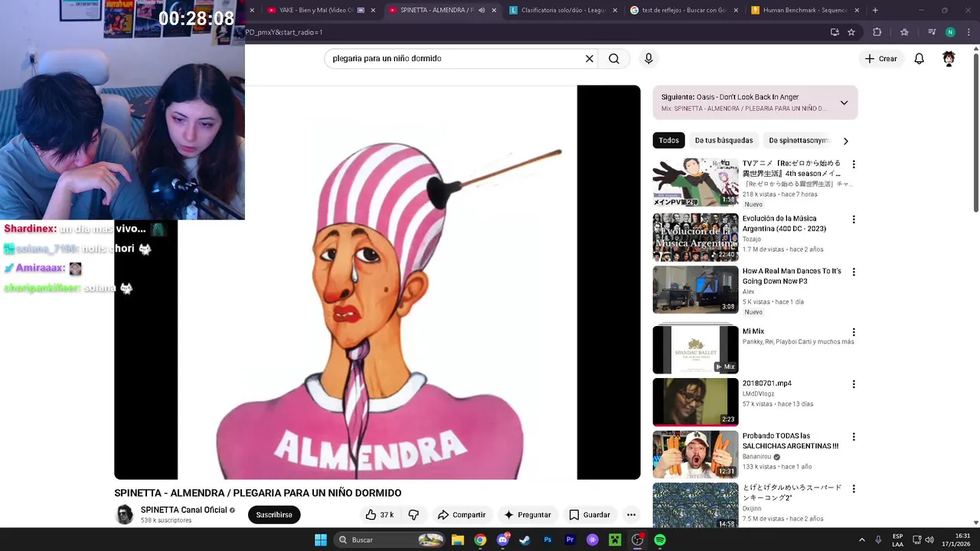Expand the Siguiente mix playlist panel

tap(844, 103)
